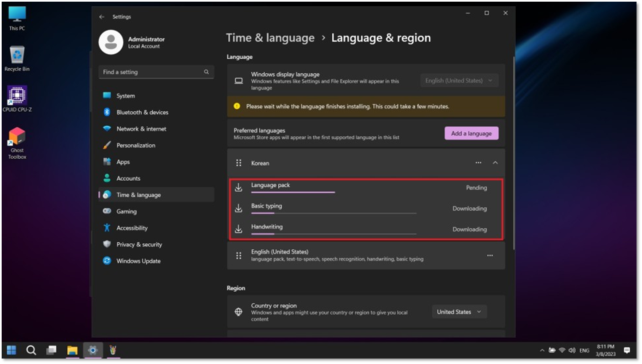Click the Basic typing progress bar
This screenshot has width=642, height=364.
334,213
